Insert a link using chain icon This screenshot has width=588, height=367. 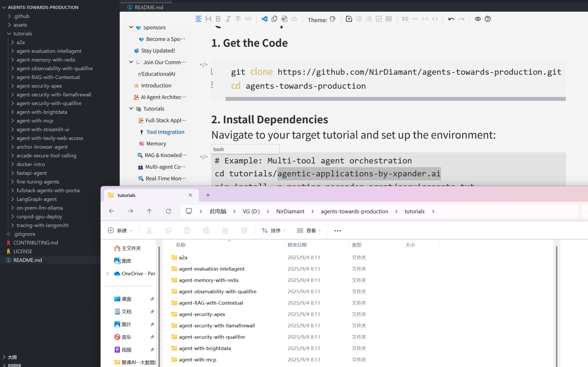click(248, 19)
